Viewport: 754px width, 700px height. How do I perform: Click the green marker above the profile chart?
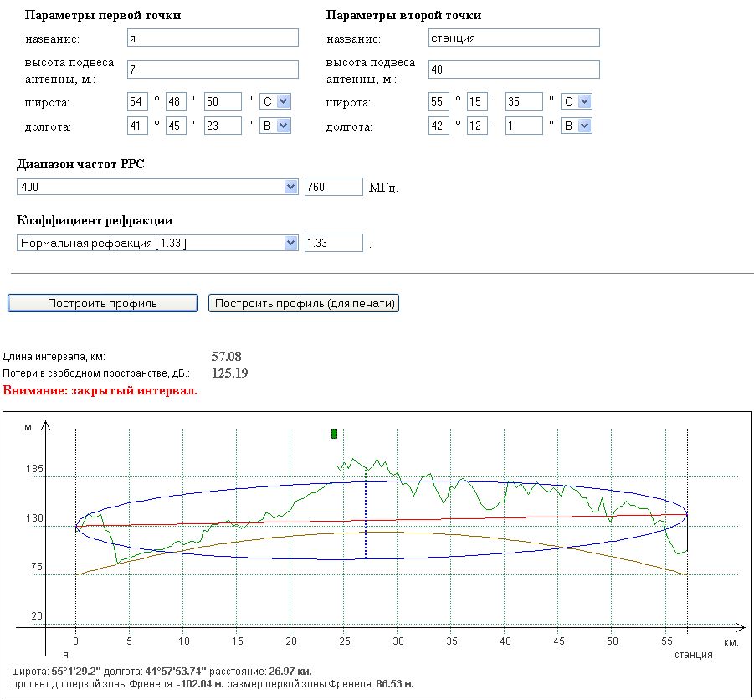pyautogui.click(x=334, y=434)
